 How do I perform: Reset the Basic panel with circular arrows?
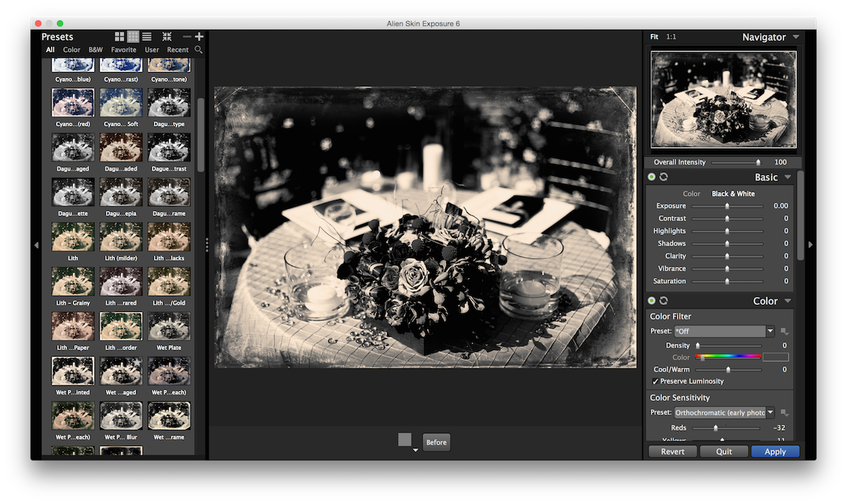(x=663, y=177)
